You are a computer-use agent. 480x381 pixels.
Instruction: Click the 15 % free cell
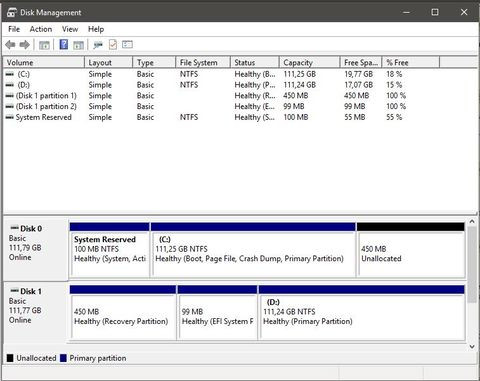tap(394, 85)
